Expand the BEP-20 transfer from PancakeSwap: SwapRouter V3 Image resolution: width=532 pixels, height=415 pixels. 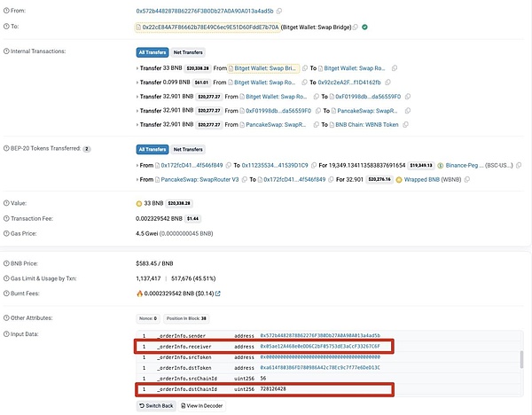point(137,179)
